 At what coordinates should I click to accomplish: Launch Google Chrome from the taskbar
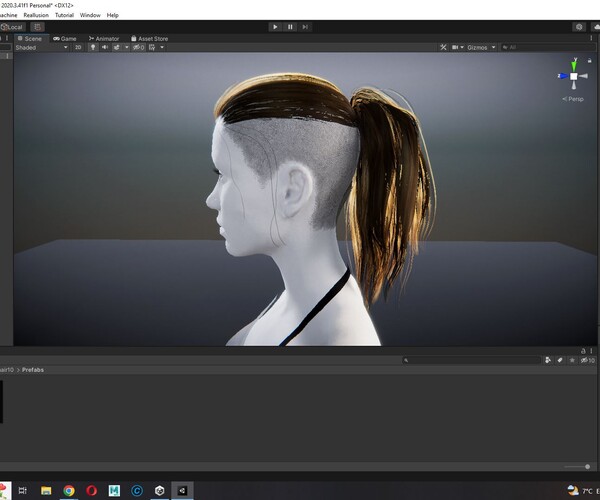[x=69, y=490]
